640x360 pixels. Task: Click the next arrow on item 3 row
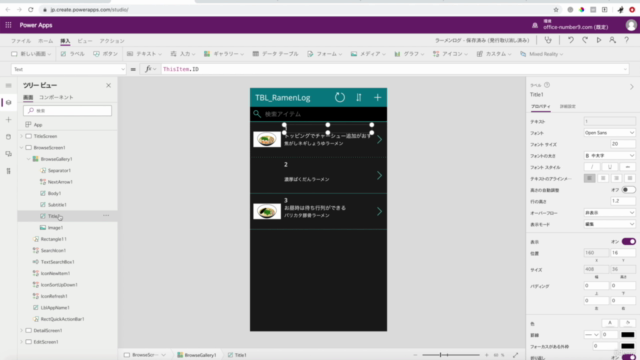coord(379,211)
